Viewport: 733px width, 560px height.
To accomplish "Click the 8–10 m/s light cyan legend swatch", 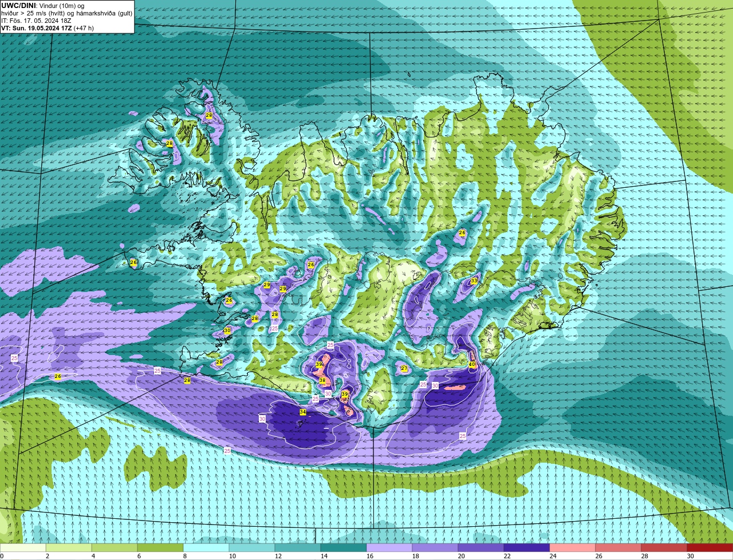I will [206, 548].
